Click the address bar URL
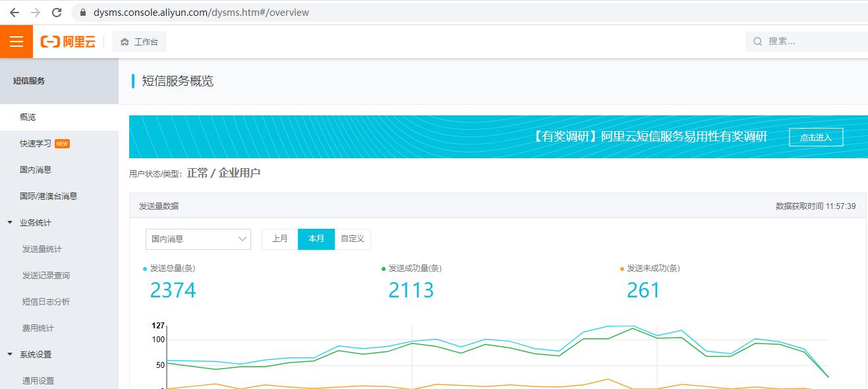Screen dimensions: 868x389 pyautogui.click(x=201, y=13)
